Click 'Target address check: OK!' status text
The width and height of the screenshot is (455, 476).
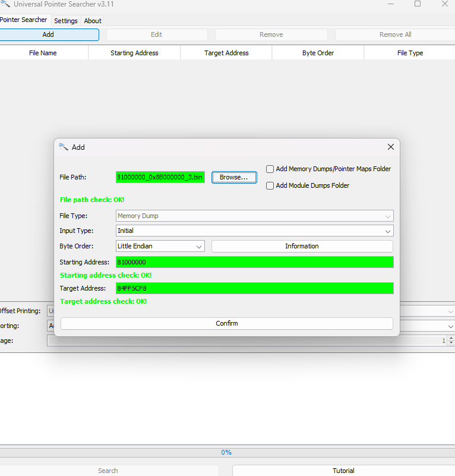pyautogui.click(x=103, y=301)
